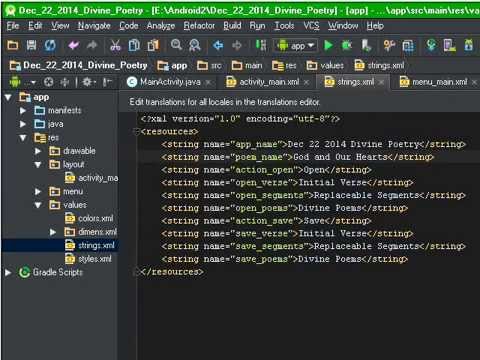Navigate back with the blue left arrow
The height and width of the screenshot is (360, 480).
pos(218,45)
